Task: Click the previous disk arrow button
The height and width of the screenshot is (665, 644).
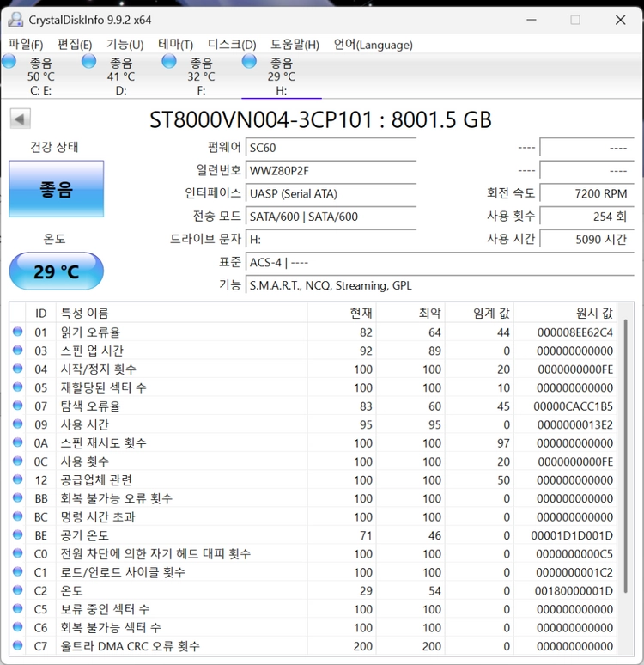Action: (x=20, y=119)
